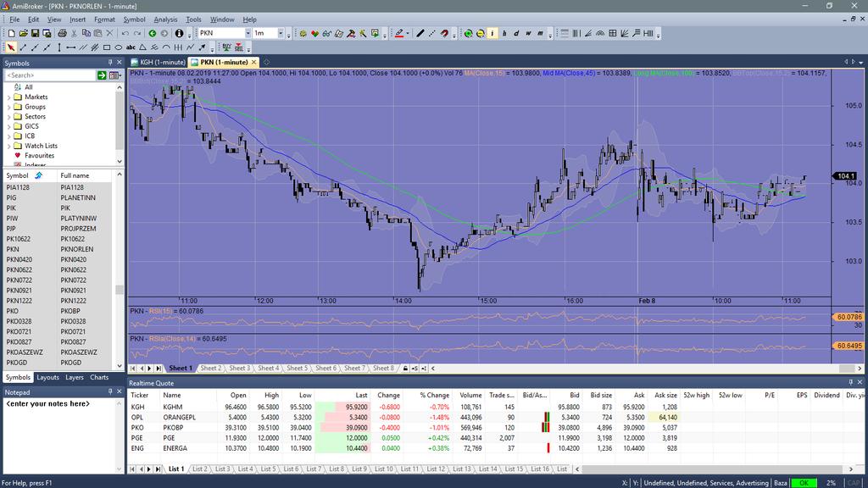Toggle the monthly 'm' interval button

[x=540, y=33]
